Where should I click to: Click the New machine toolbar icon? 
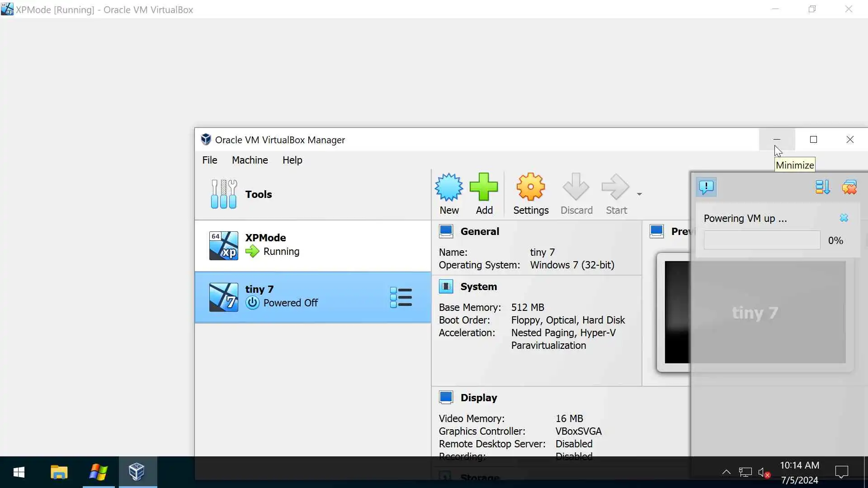pyautogui.click(x=448, y=187)
